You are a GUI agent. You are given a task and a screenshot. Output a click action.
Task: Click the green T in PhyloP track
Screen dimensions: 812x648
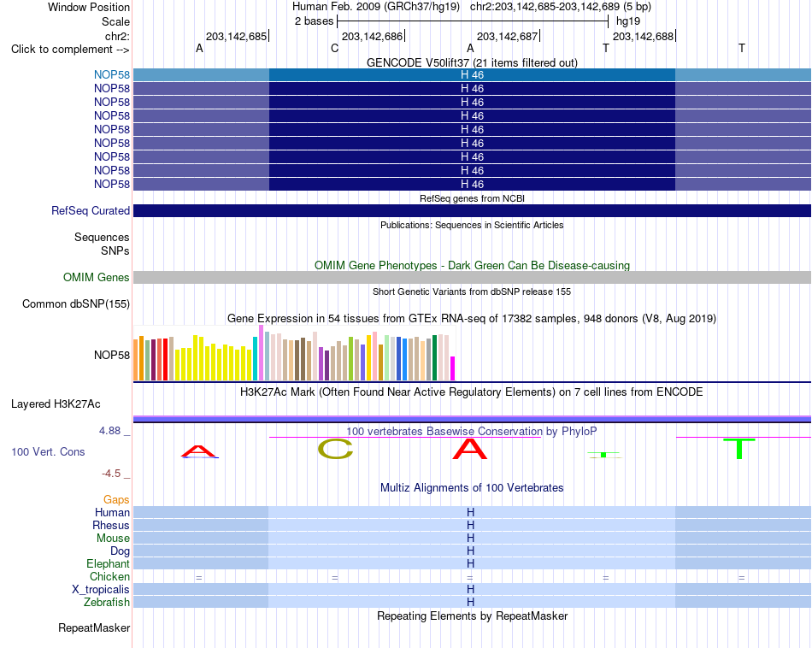click(x=739, y=449)
